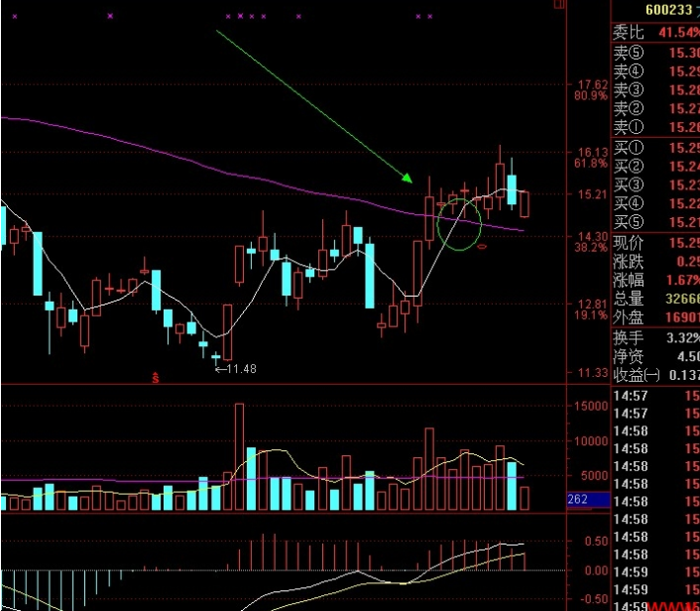Click the candlestick marked with the 11.48 low
This screenshot has width=700, height=611.
tap(216, 358)
